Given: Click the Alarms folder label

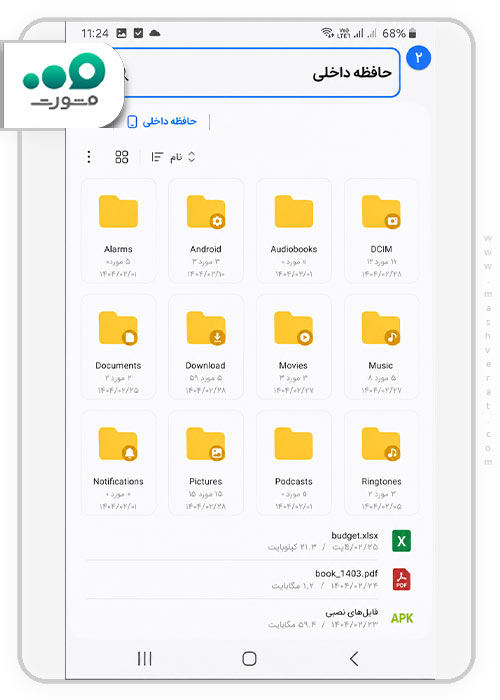Looking at the screenshot, I should click(118, 249).
